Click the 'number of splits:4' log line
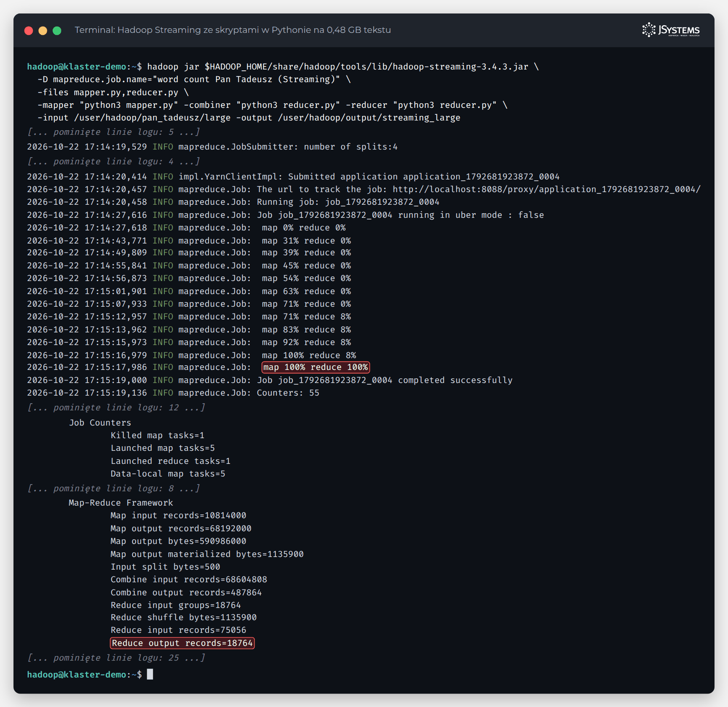This screenshot has height=707, width=728. pyautogui.click(x=212, y=147)
